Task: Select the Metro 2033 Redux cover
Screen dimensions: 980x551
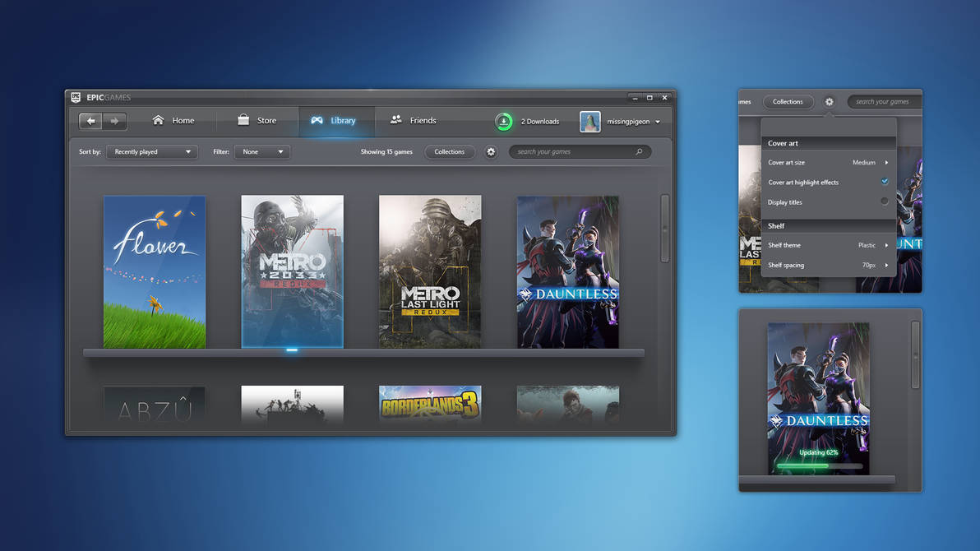Action: (293, 271)
